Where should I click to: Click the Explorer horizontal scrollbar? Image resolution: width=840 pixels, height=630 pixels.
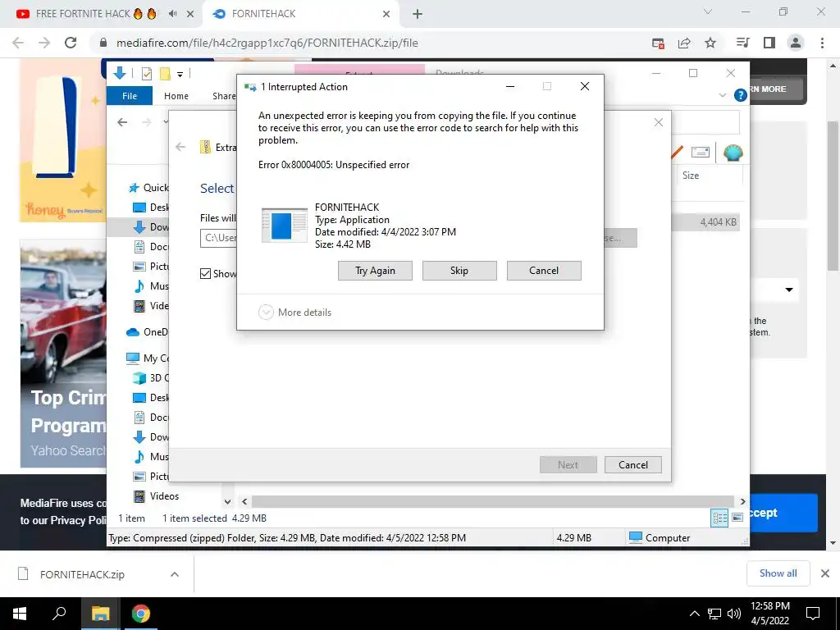[492, 501]
